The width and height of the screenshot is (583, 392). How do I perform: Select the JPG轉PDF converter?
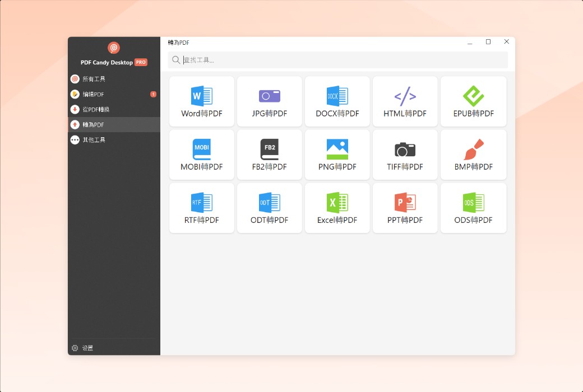(x=269, y=101)
